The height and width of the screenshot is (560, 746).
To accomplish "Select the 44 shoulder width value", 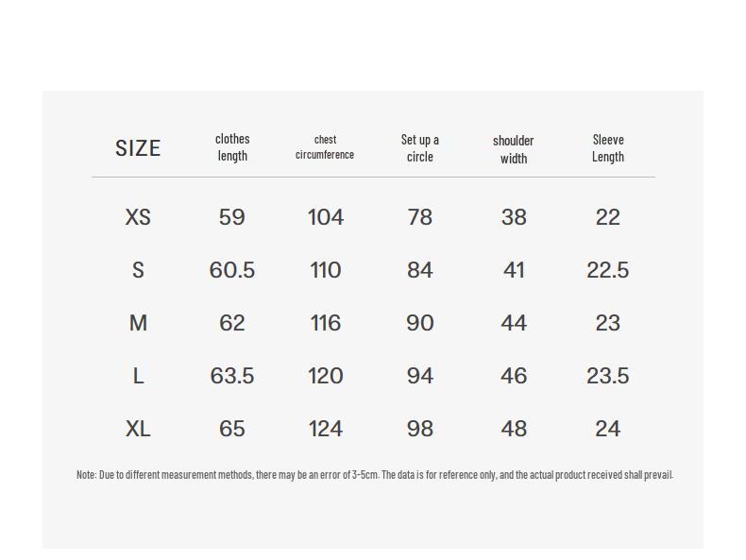I will coord(514,323).
